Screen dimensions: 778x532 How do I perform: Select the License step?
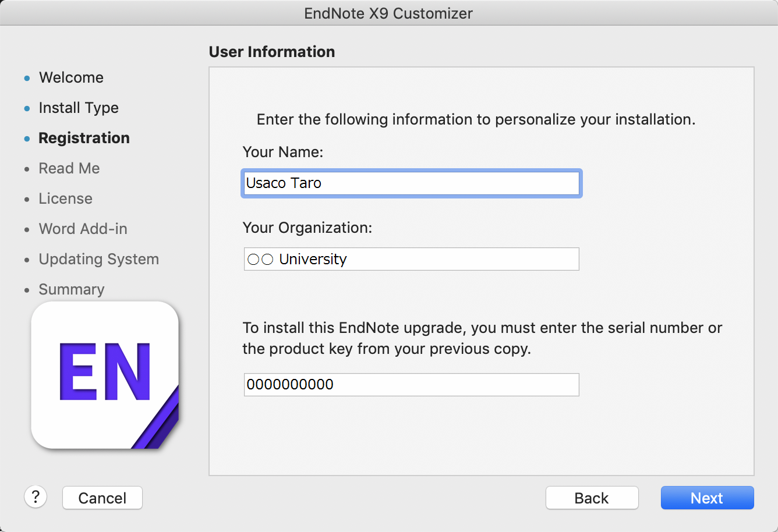point(66,198)
